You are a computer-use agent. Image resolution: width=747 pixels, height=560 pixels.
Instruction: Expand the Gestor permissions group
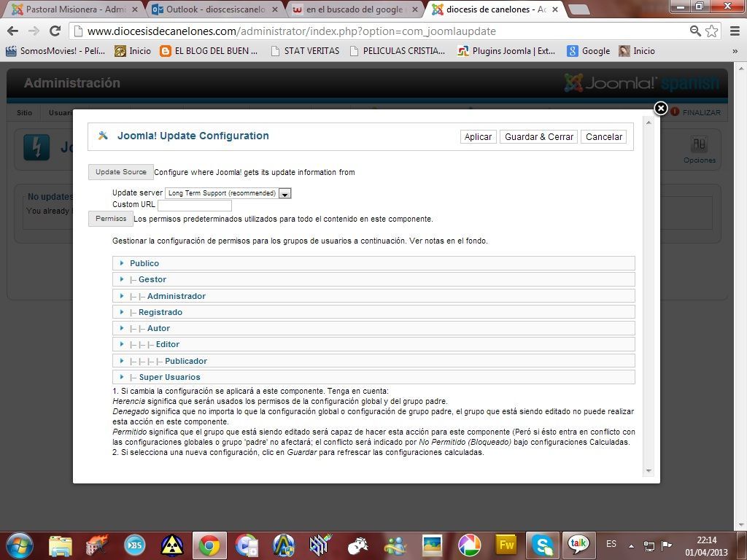point(373,279)
